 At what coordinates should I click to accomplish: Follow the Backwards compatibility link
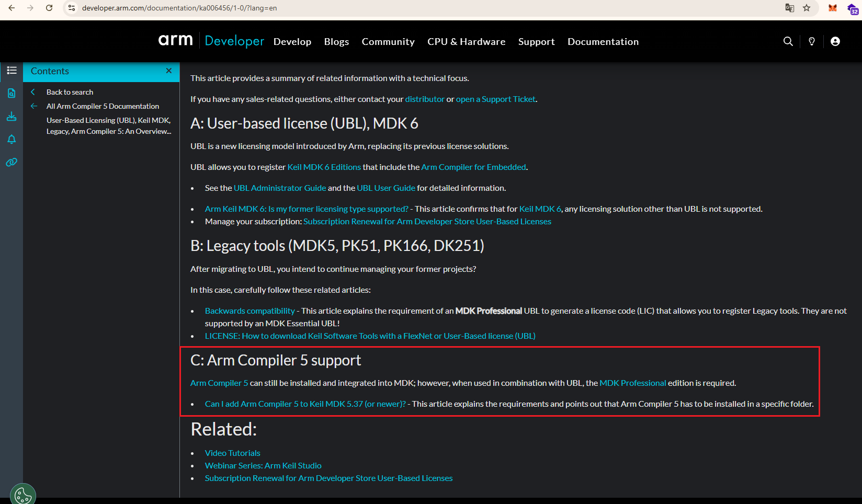pos(249,311)
